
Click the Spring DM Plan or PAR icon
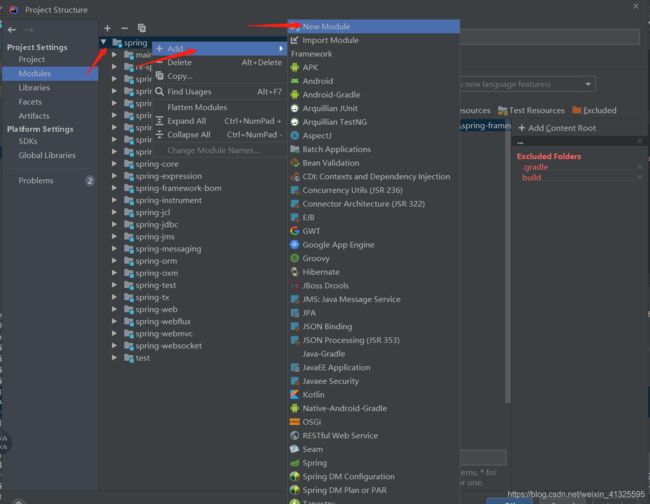(295, 490)
